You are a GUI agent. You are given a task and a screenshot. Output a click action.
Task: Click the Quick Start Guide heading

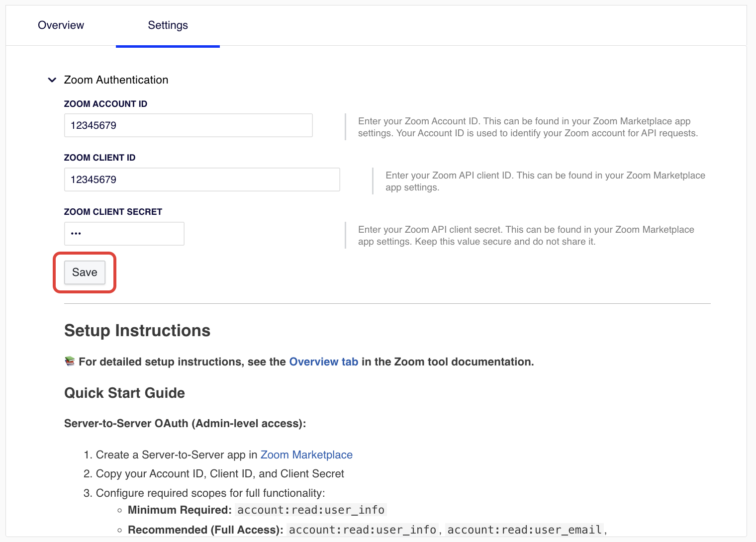tap(124, 393)
